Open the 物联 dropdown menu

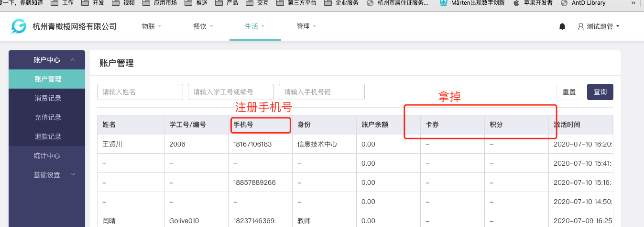pyautogui.click(x=152, y=26)
